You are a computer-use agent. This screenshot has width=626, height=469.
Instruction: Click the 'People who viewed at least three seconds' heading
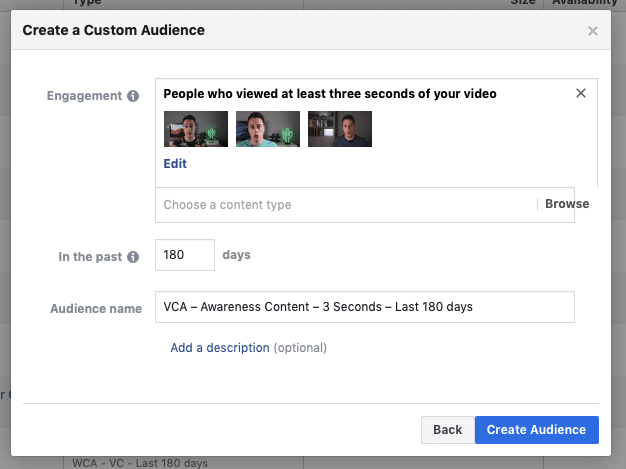(x=330, y=94)
